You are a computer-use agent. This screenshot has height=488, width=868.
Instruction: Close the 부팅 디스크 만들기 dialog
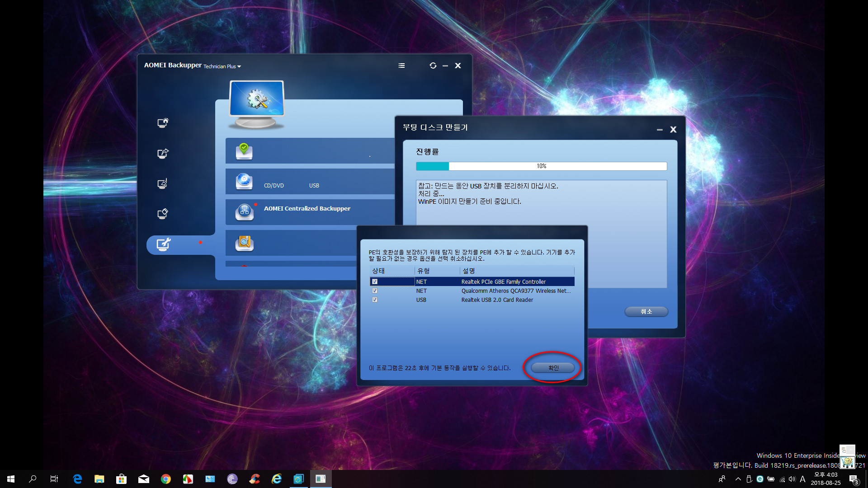click(x=673, y=130)
